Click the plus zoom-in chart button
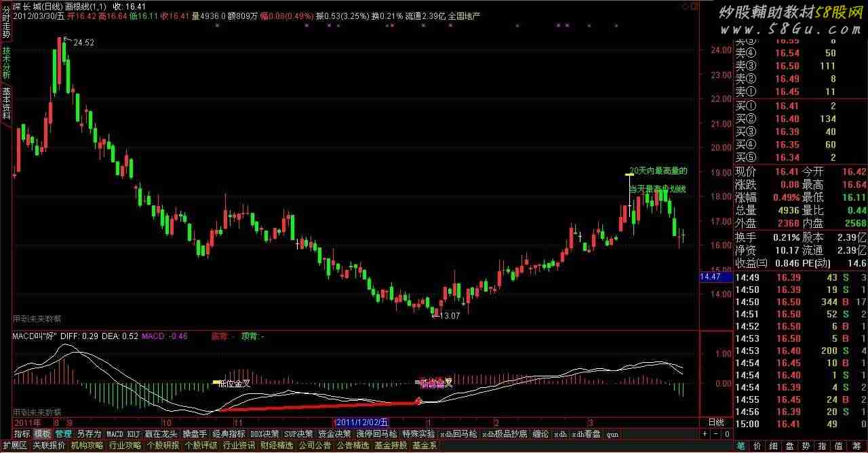The image size is (868, 453). pyautogui.click(x=705, y=434)
